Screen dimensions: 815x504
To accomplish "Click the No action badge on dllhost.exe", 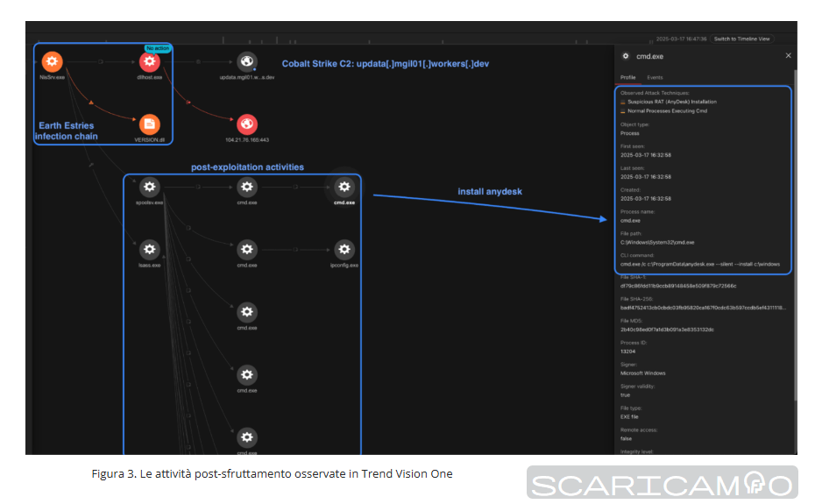I will pyautogui.click(x=158, y=48).
